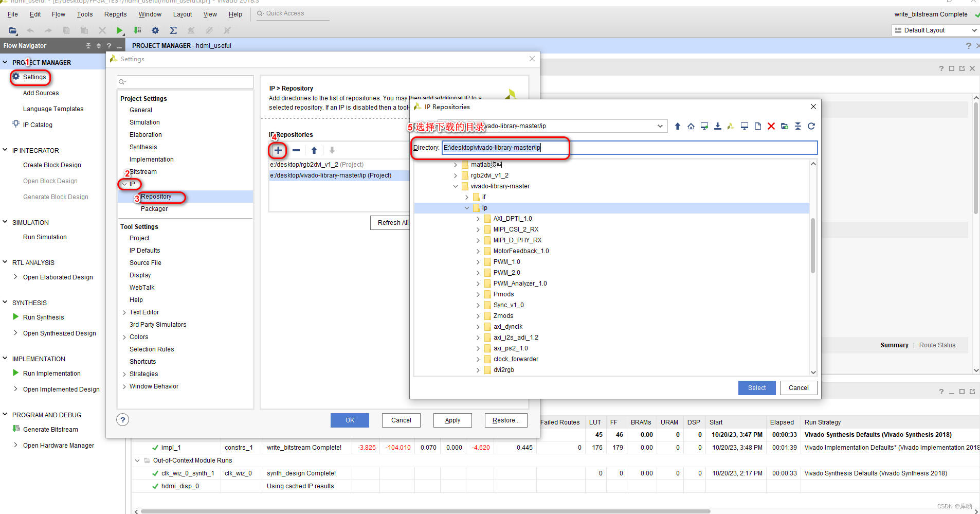The height and width of the screenshot is (514, 980).
Task: Expand Pmods folder node
Action: click(x=478, y=294)
